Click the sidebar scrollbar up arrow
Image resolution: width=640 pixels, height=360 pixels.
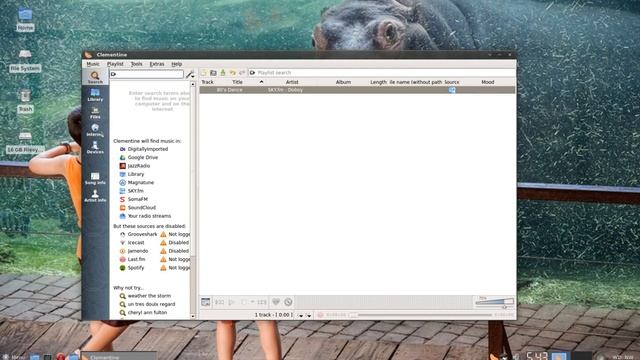pos(193,84)
